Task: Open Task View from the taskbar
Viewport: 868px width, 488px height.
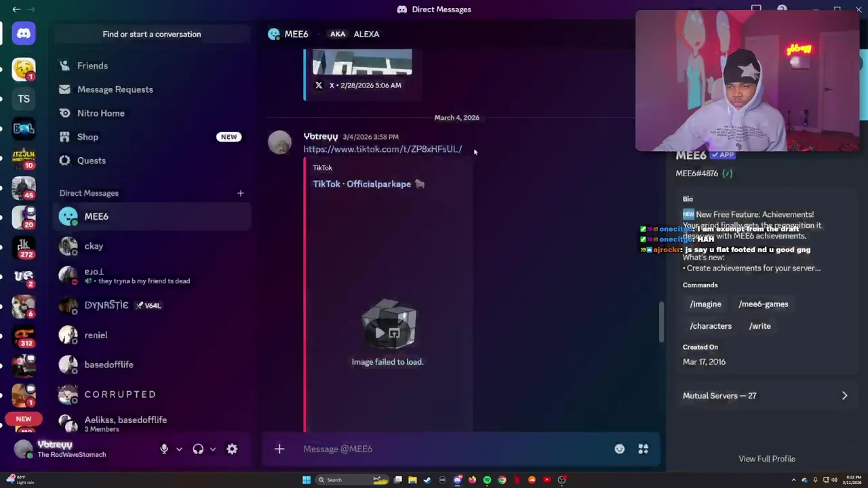Action: pos(398,480)
